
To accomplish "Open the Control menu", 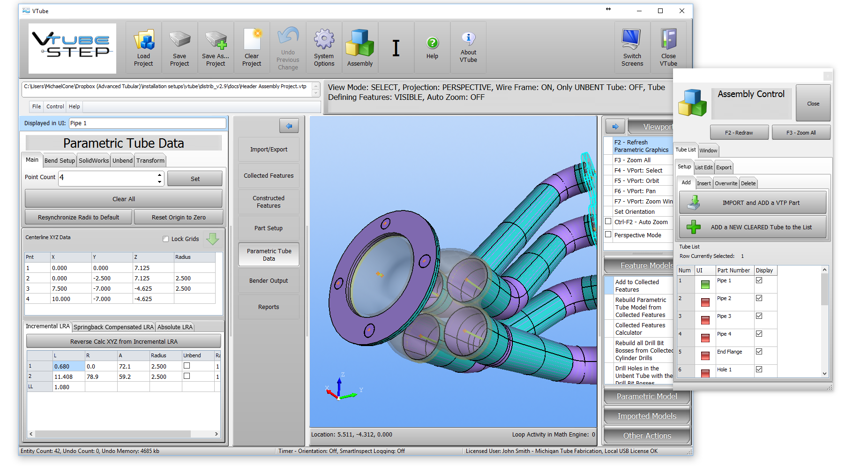I will (x=55, y=106).
